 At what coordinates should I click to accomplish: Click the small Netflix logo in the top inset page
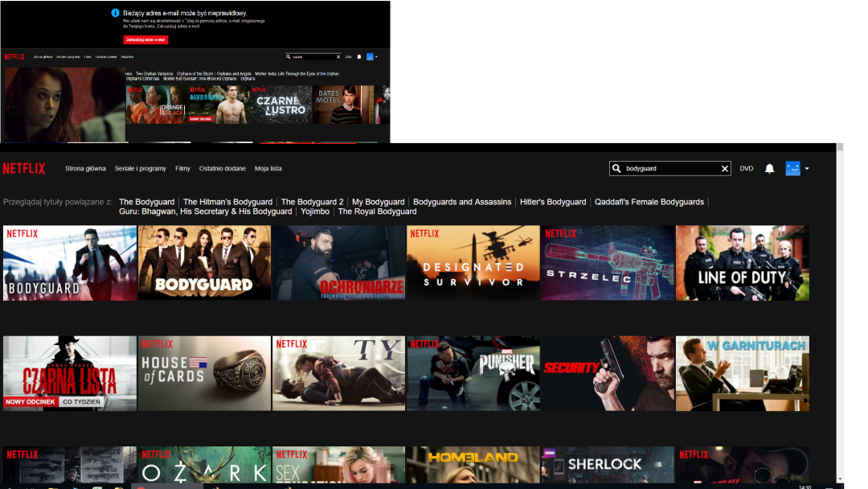pos(14,57)
